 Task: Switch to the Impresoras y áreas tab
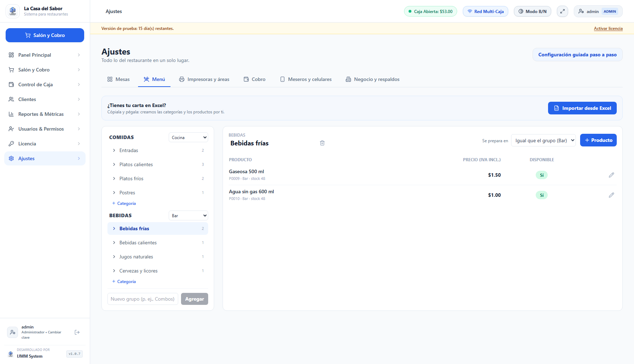tap(204, 79)
